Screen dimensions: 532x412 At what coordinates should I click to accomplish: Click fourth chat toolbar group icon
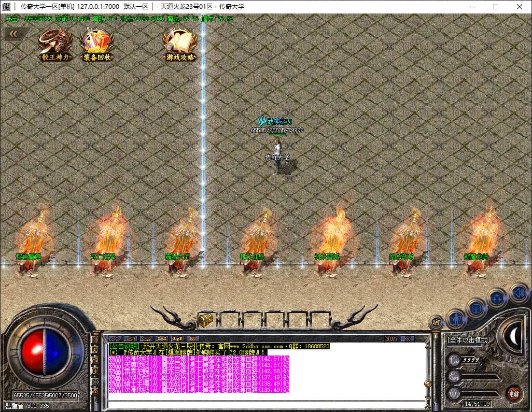coord(162,338)
